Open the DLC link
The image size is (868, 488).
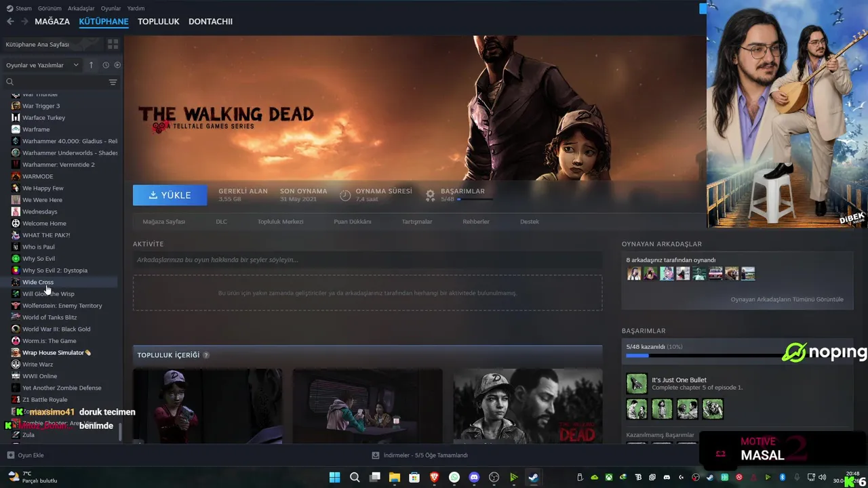click(221, 222)
